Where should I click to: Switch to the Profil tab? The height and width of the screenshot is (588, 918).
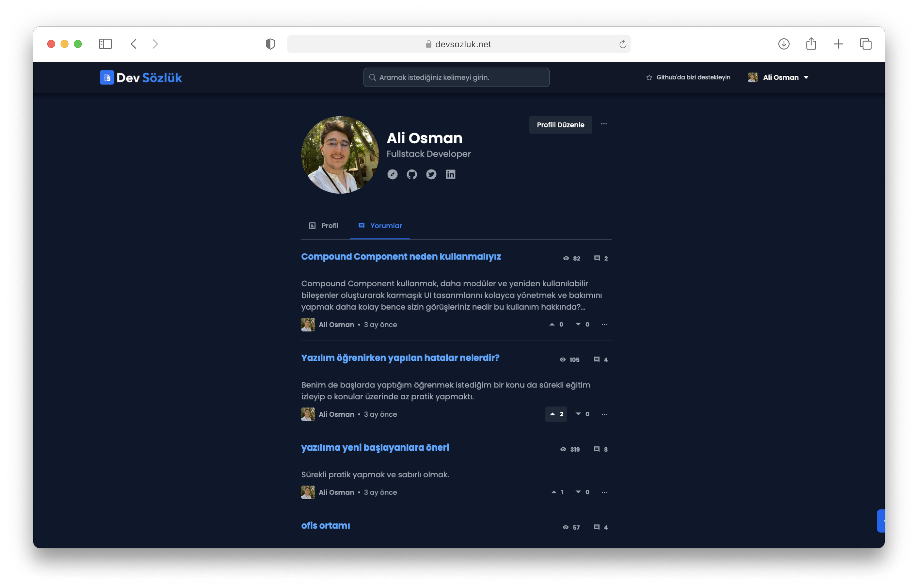(323, 225)
